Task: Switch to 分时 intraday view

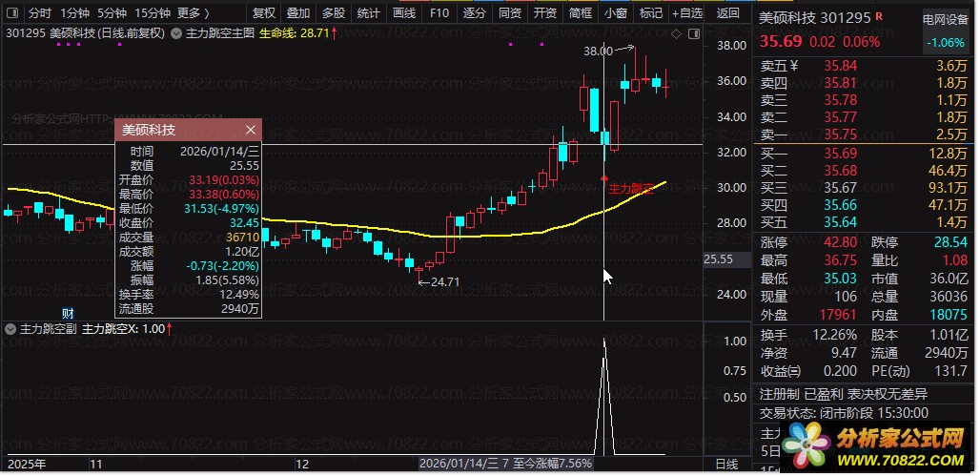Action: click(40, 12)
